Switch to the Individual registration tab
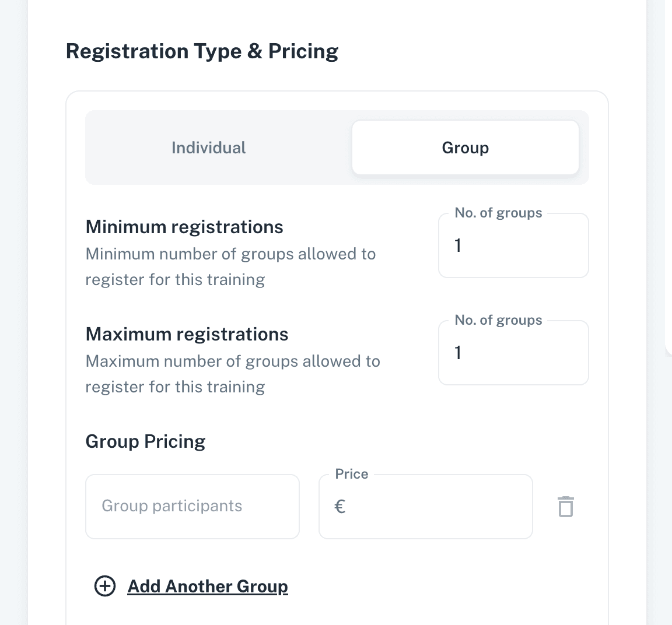The image size is (672, 625). pos(208,148)
